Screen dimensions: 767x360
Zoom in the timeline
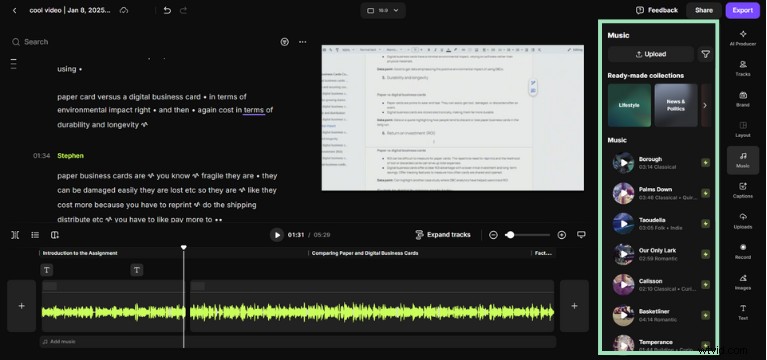tap(562, 235)
